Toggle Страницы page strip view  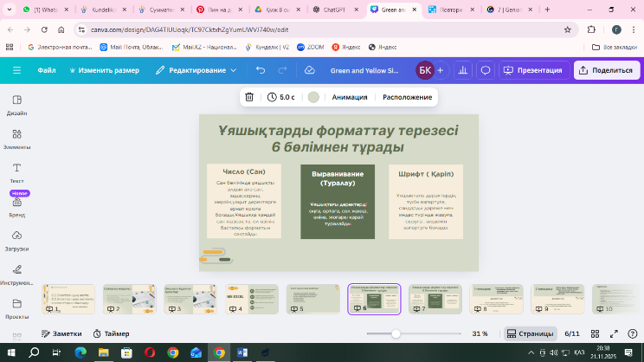[x=531, y=333]
